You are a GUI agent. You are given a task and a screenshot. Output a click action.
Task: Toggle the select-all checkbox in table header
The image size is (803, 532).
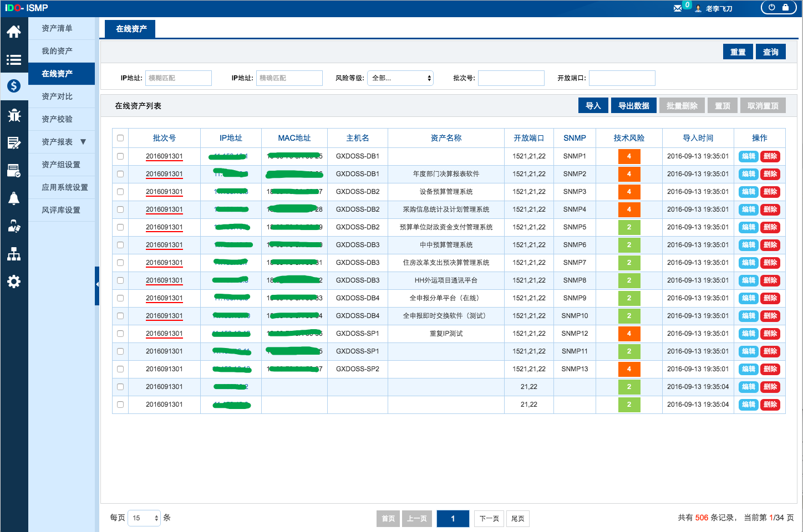click(120, 138)
